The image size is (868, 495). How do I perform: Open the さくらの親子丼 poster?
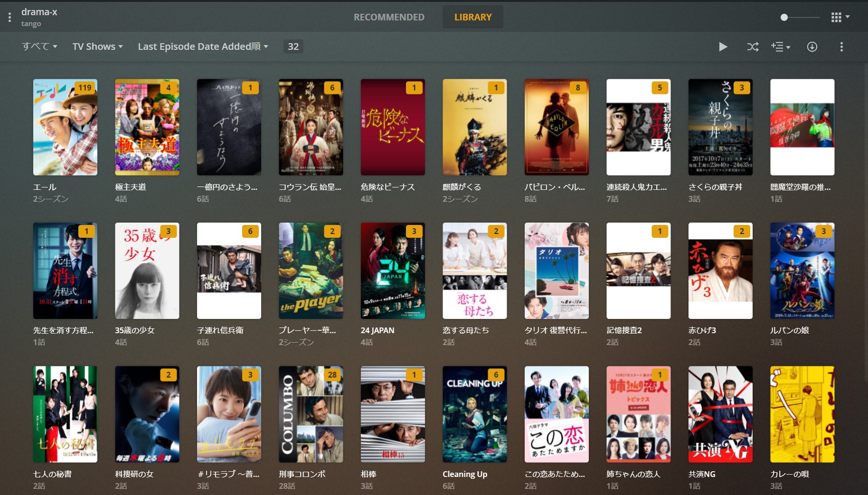[720, 127]
